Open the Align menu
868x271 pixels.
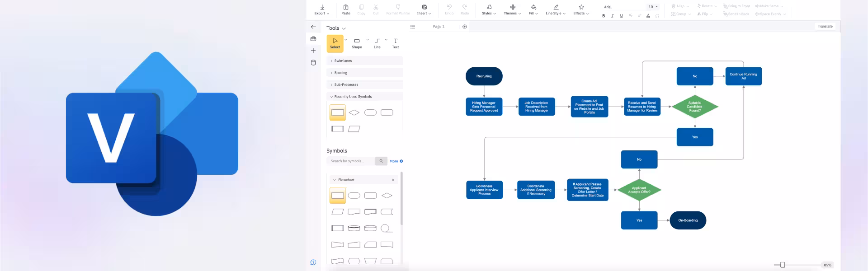[x=680, y=6]
